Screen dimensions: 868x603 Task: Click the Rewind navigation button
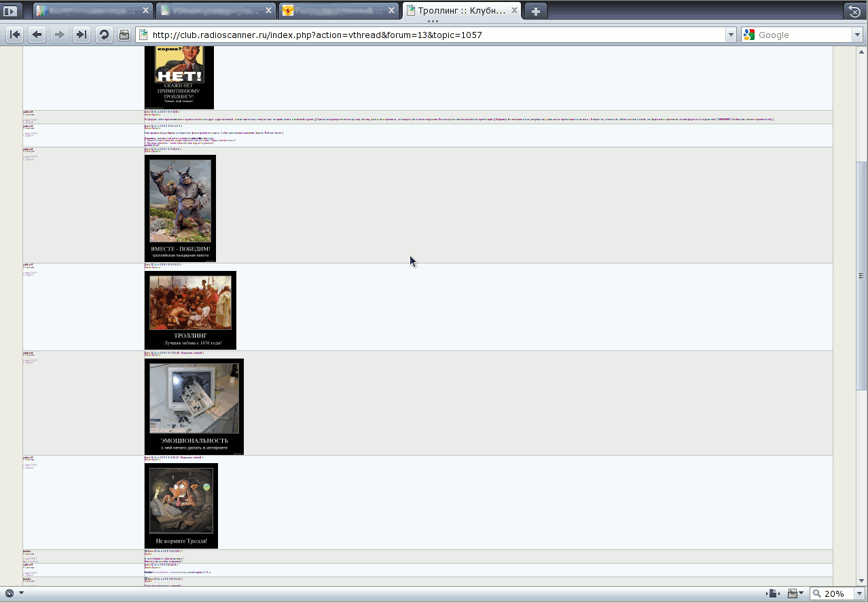tap(15, 35)
